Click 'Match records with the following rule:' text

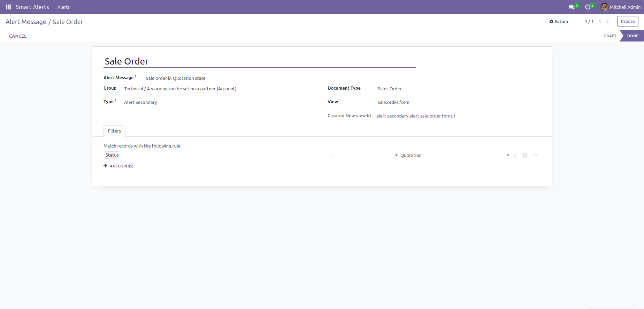coord(143,146)
